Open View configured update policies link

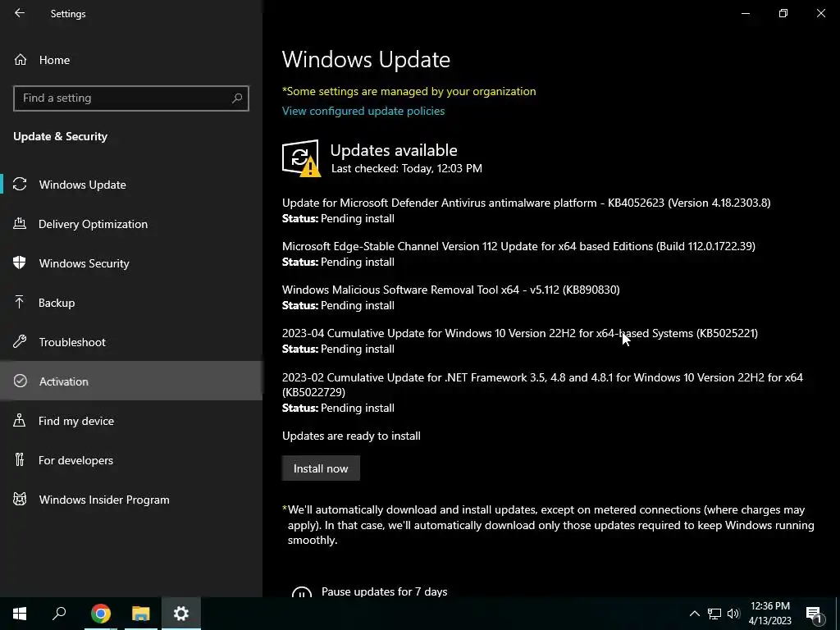click(363, 111)
